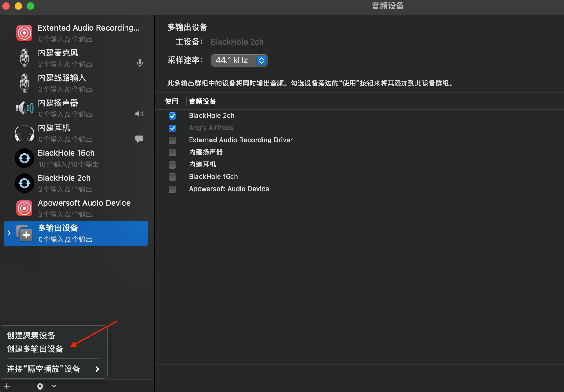Select 内建线路输入 name in sidebar

[x=62, y=78]
